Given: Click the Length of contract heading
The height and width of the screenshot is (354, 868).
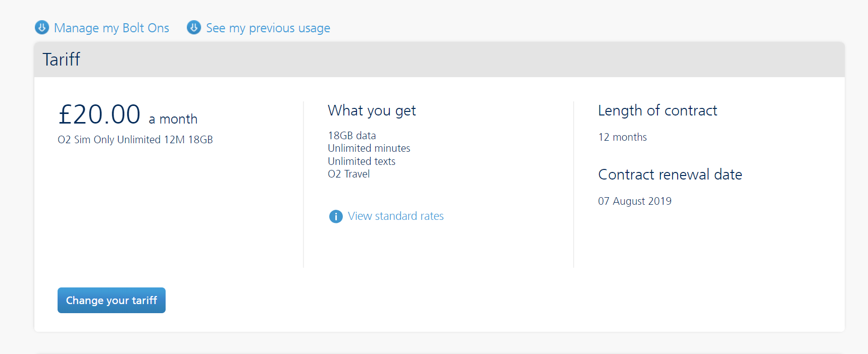Looking at the screenshot, I should tap(657, 110).
